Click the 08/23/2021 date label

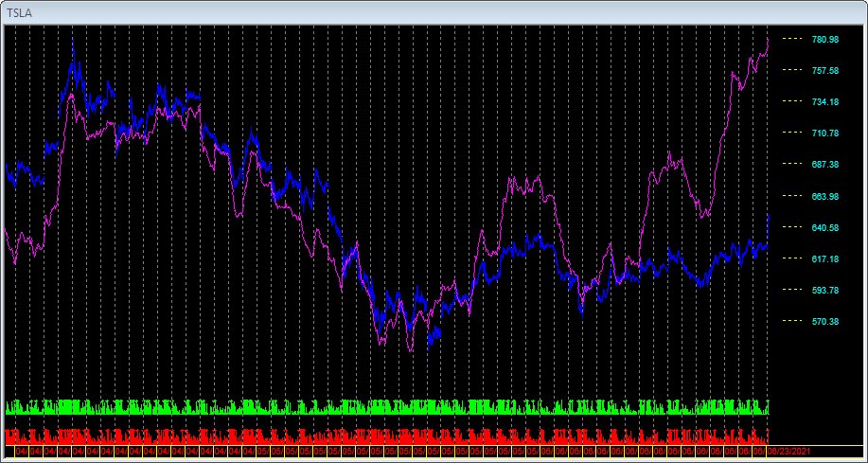click(787, 452)
